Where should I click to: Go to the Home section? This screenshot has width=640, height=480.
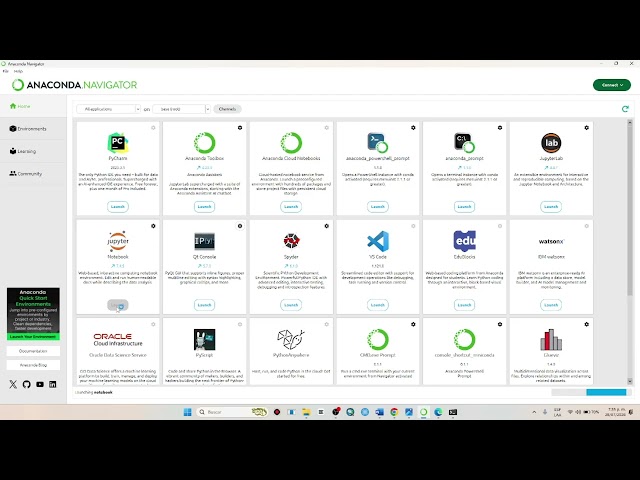coord(20,106)
